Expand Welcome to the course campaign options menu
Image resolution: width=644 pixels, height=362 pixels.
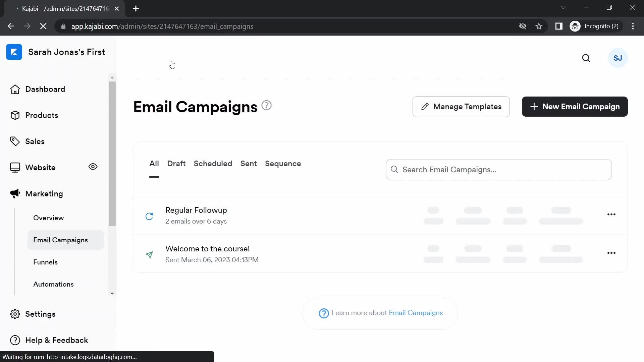[611, 253]
